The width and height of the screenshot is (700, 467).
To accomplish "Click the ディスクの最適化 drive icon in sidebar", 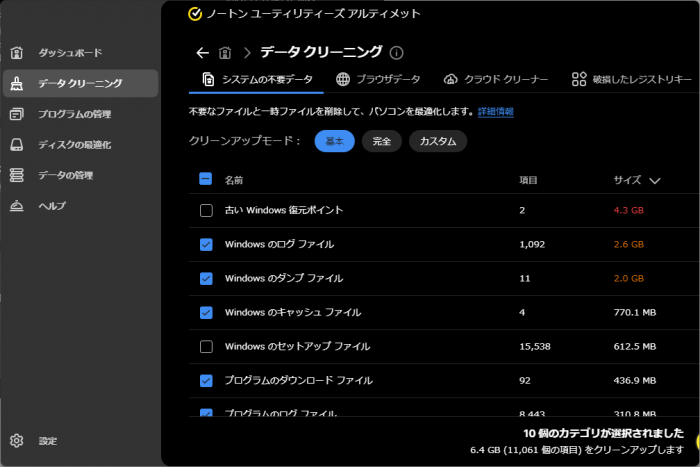I will (x=17, y=145).
